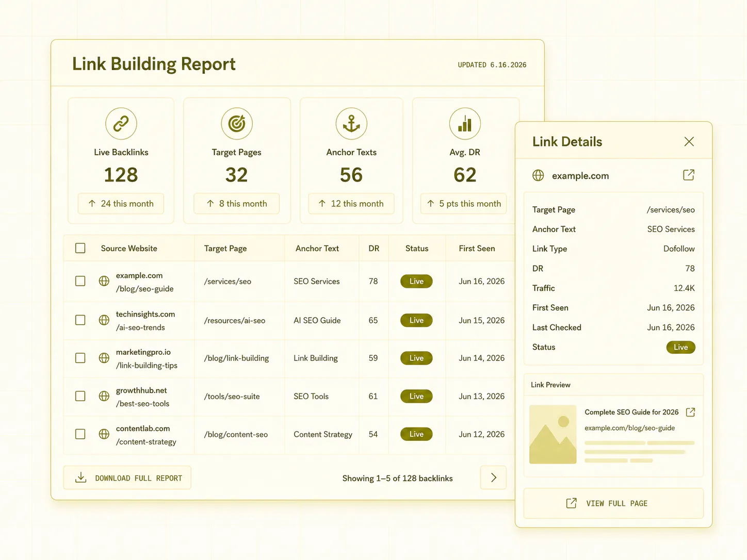
Task: Click the up arrow beside 5 pts this month
Action: [431, 203]
